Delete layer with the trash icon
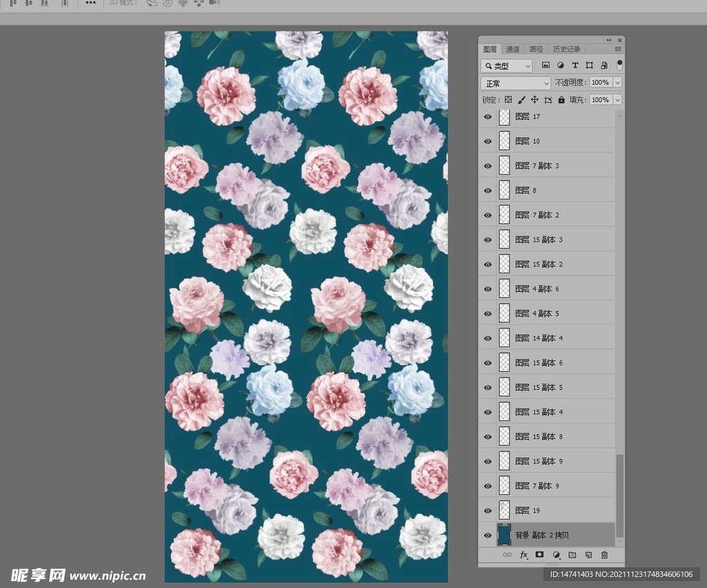 (x=605, y=555)
